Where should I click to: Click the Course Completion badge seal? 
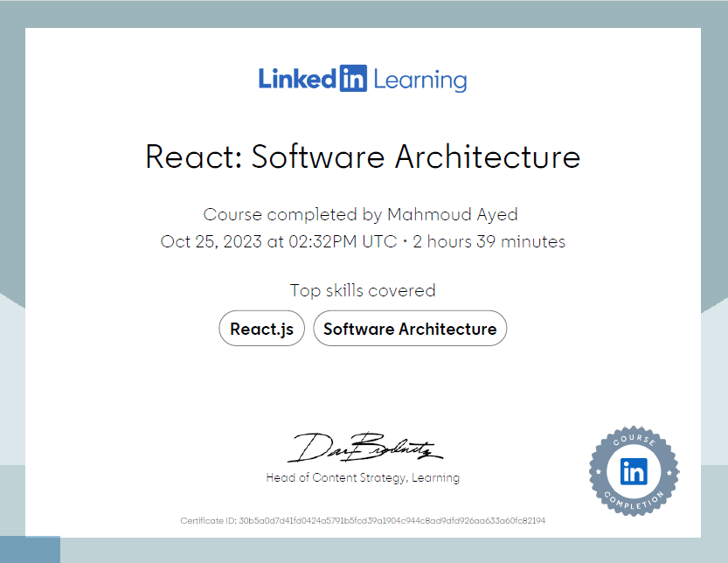tap(634, 471)
